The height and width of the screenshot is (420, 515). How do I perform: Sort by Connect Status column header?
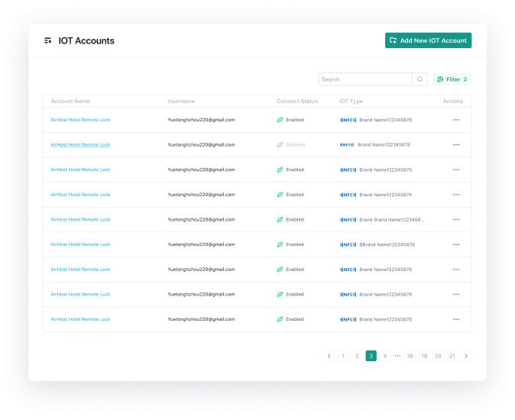[x=297, y=102]
